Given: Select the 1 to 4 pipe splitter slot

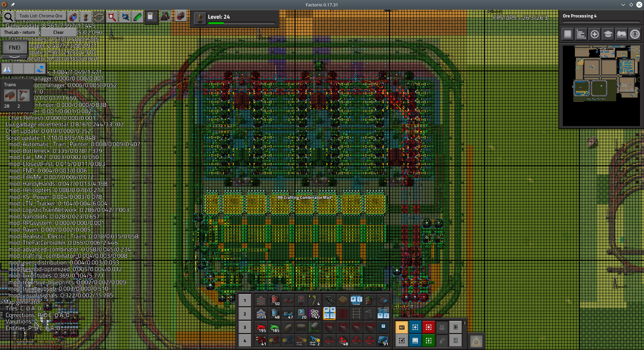Looking at the screenshot, I should tap(370, 327).
